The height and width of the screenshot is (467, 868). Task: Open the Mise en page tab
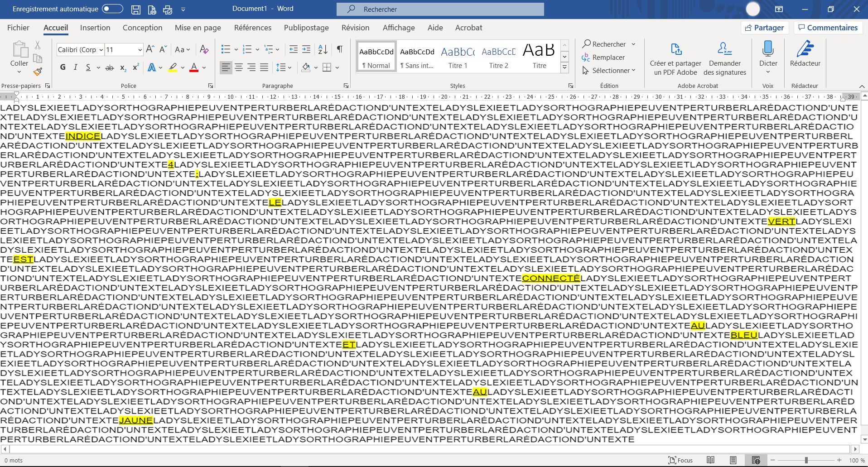pyautogui.click(x=198, y=28)
